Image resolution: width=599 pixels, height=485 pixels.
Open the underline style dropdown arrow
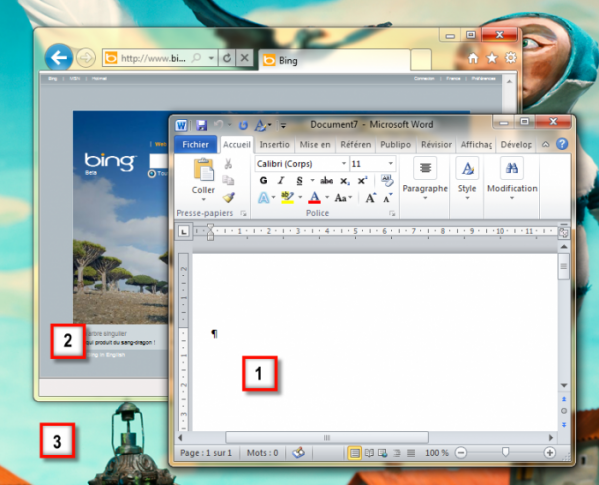(x=312, y=180)
